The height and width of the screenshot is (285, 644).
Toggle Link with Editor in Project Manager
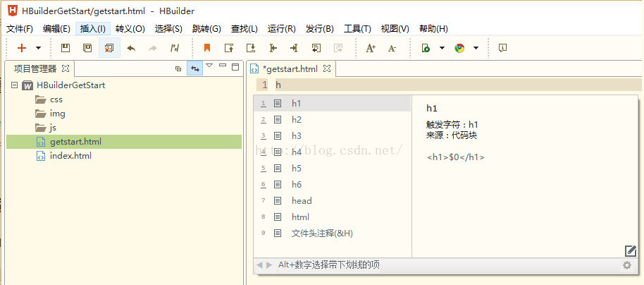194,68
